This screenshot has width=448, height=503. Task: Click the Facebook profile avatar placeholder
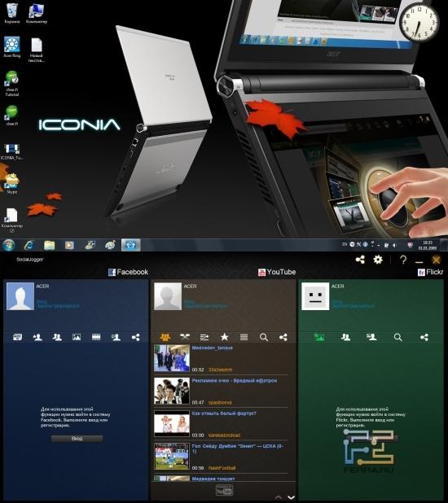[x=20, y=296]
